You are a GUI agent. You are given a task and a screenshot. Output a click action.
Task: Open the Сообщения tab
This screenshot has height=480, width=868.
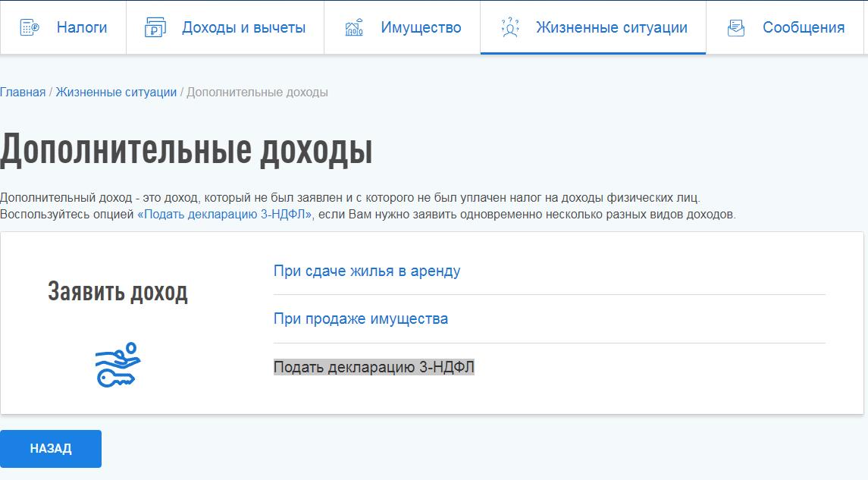(x=804, y=28)
